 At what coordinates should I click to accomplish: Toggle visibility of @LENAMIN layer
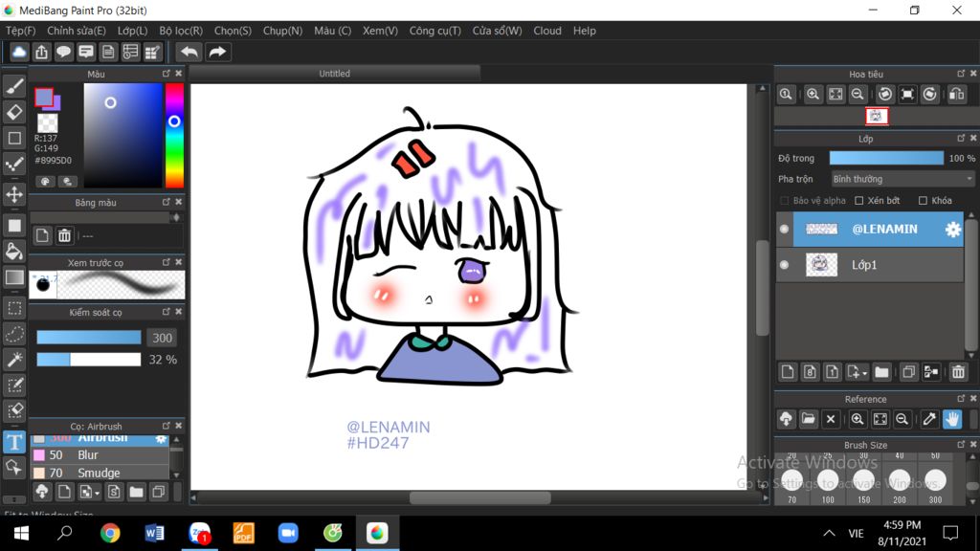click(x=784, y=230)
